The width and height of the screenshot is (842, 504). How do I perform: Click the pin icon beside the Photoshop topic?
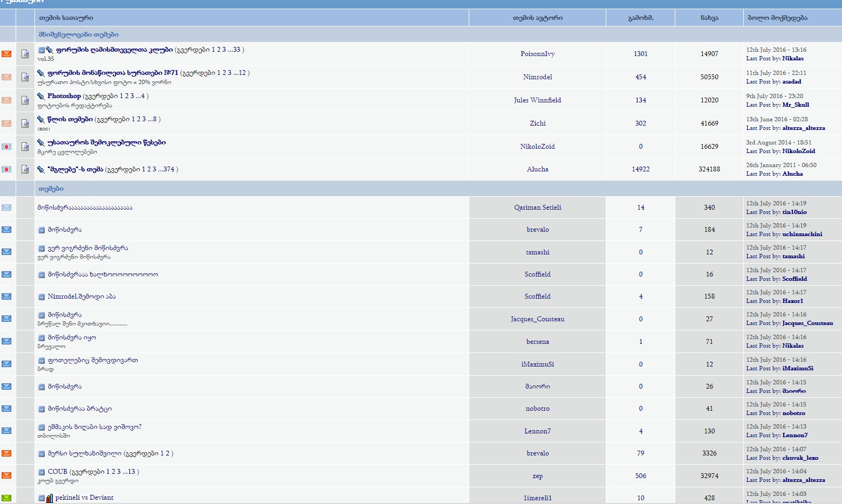click(x=41, y=96)
